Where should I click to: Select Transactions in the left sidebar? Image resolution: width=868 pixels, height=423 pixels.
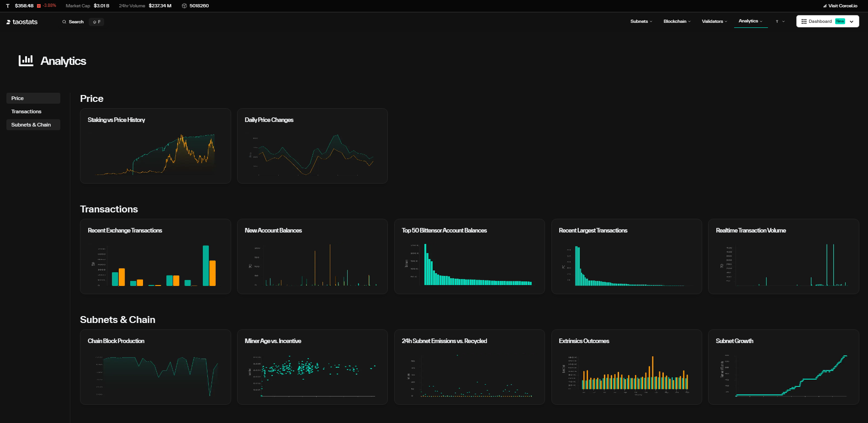[x=26, y=111]
